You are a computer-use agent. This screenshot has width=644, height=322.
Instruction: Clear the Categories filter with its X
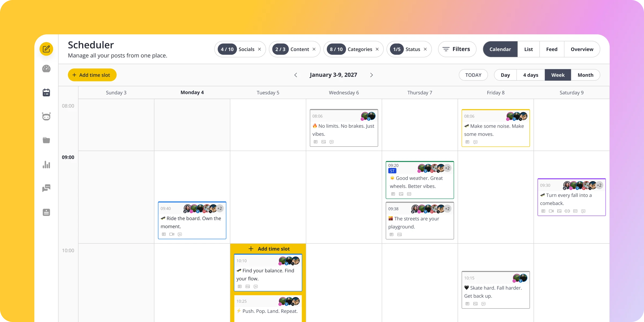tap(377, 49)
